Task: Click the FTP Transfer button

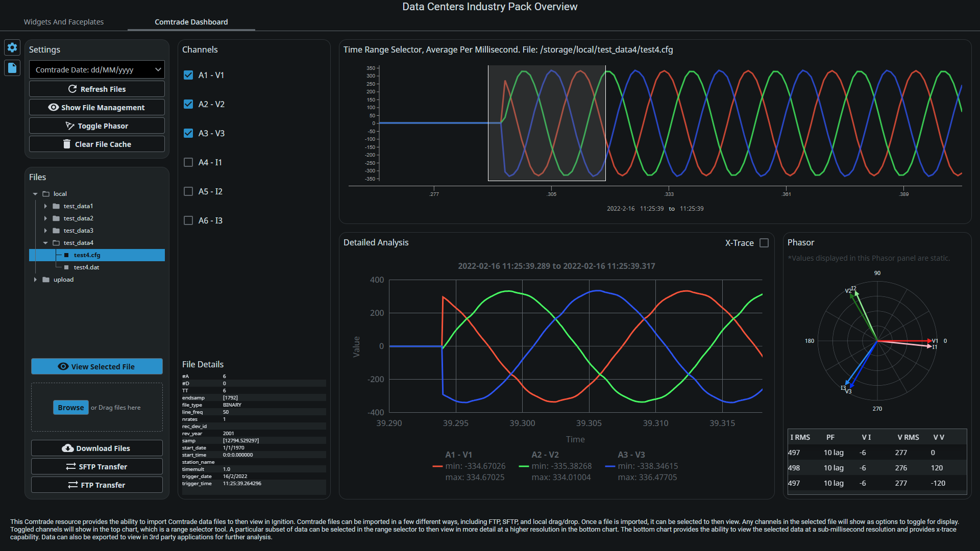Action: [x=97, y=485]
